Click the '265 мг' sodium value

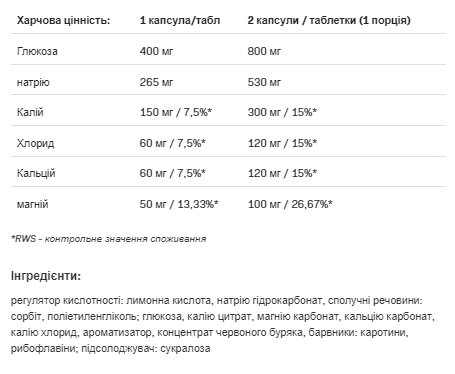pos(156,82)
